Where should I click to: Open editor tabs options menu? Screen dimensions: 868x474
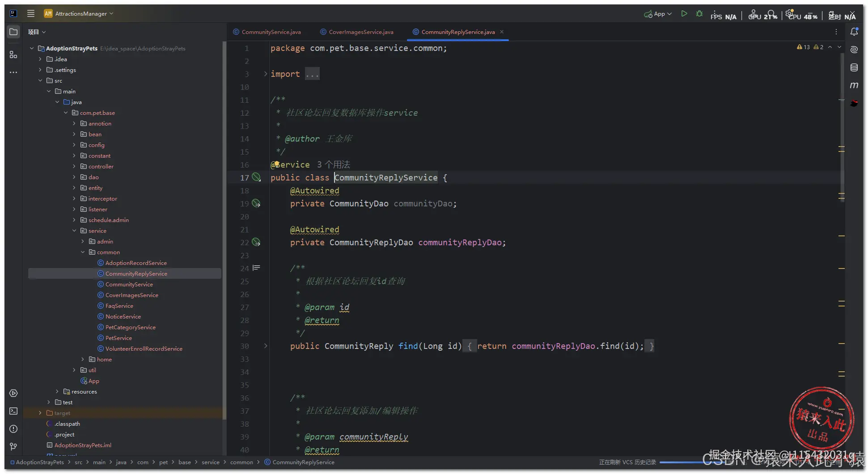click(x=836, y=32)
